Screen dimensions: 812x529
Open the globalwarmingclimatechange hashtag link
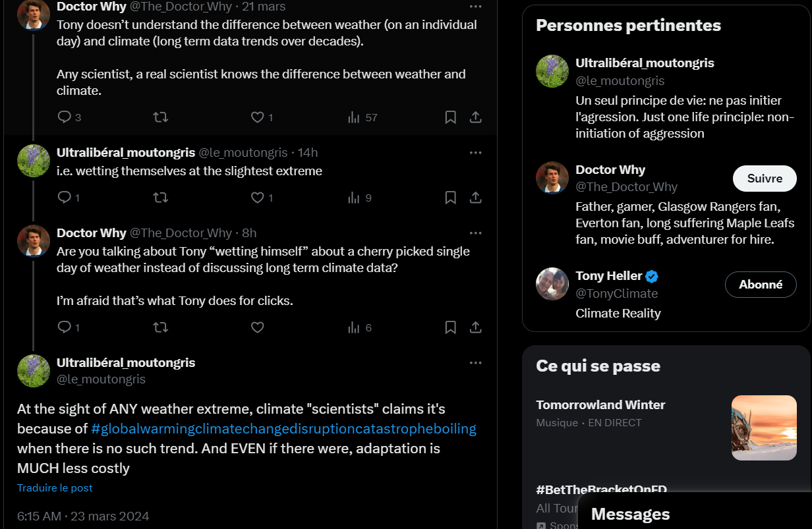(x=283, y=429)
